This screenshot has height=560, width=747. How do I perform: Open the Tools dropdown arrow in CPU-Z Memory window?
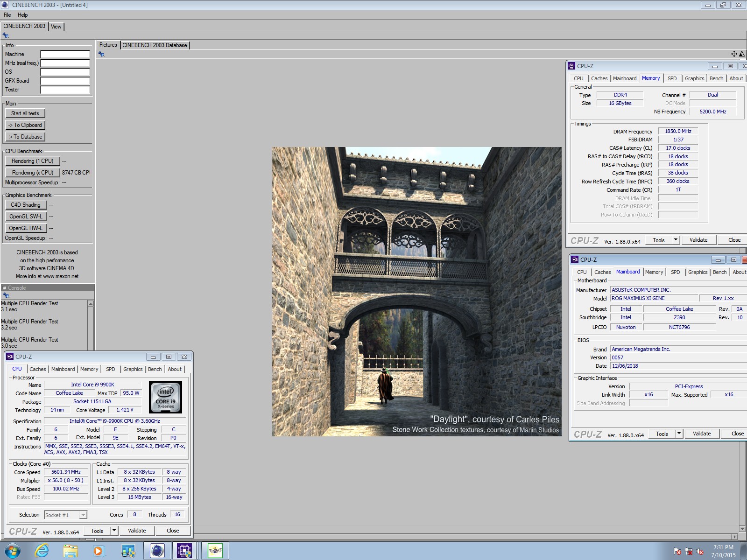point(676,240)
